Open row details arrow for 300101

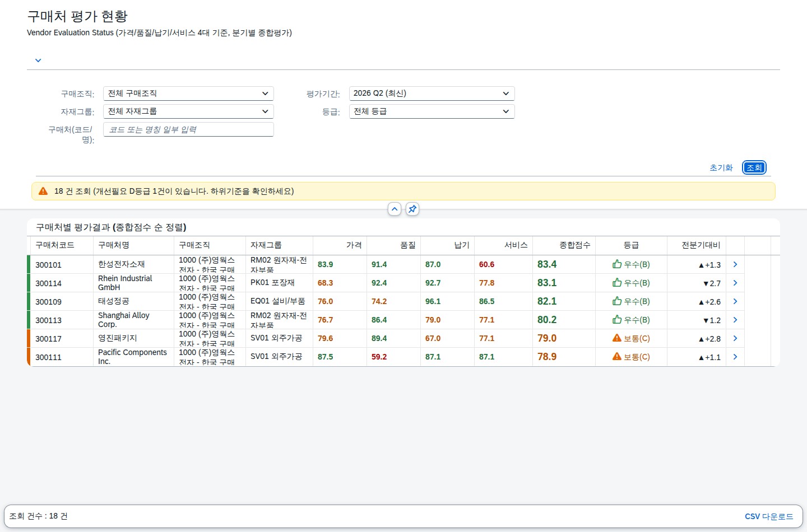pyautogui.click(x=735, y=264)
